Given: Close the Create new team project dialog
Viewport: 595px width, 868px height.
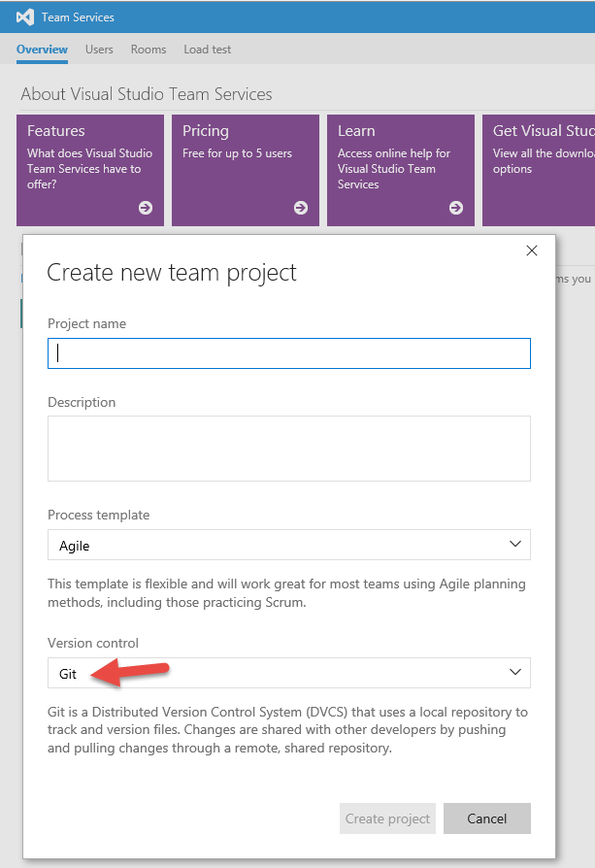Looking at the screenshot, I should 532,250.
